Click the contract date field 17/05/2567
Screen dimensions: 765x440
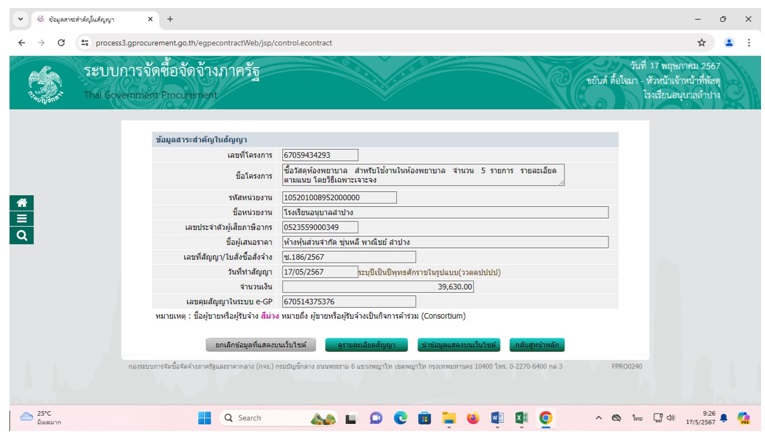coord(320,272)
